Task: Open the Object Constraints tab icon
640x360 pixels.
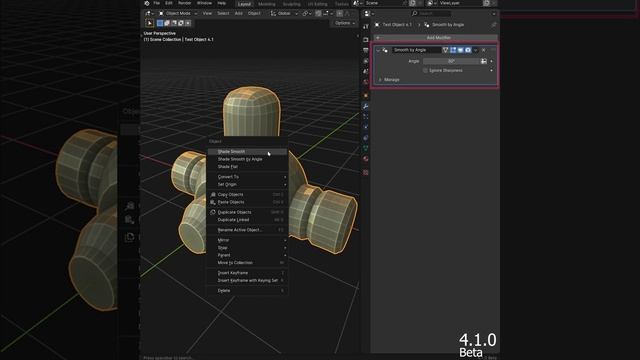Action: (x=366, y=138)
